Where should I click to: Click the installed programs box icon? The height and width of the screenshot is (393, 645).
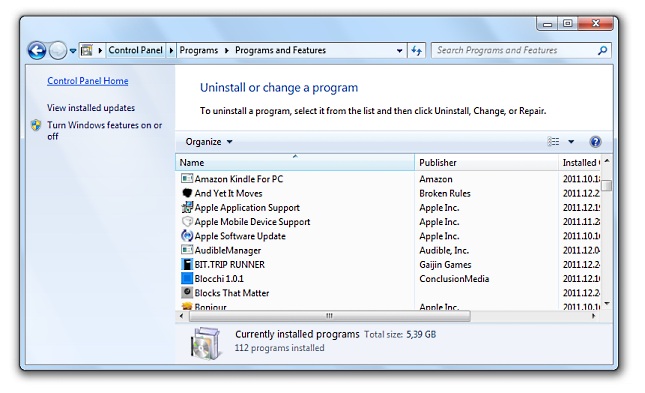pos(205,343)
